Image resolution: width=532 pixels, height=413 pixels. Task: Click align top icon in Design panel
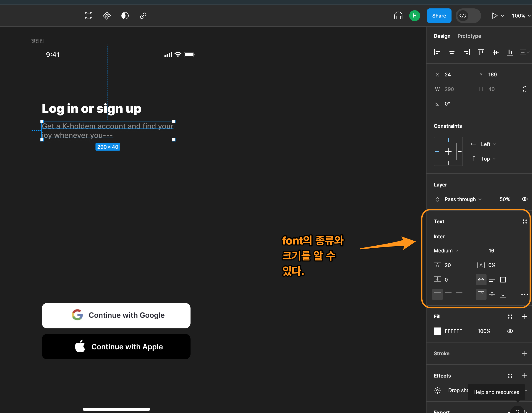tap(481, 52)
